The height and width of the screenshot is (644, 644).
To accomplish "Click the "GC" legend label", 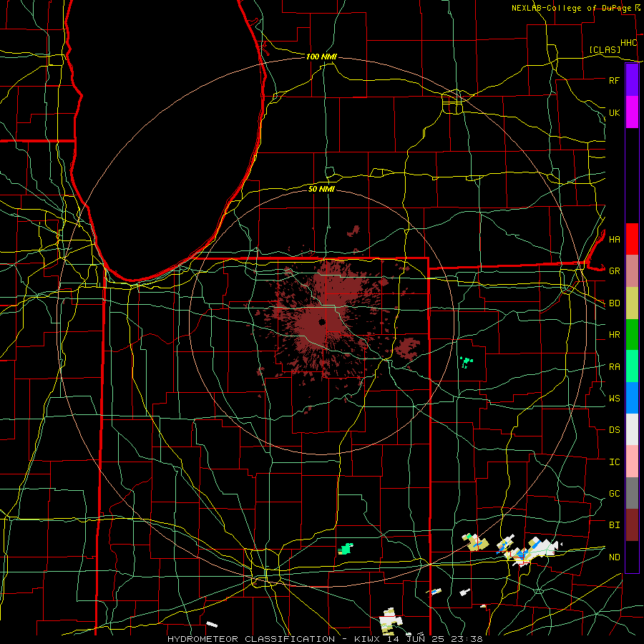I will point(614,494).
